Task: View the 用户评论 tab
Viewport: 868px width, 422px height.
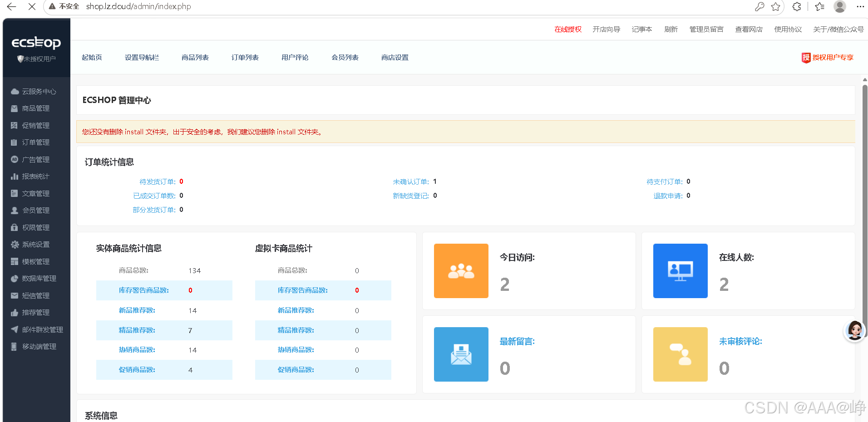Action: [x=295, y=58]
